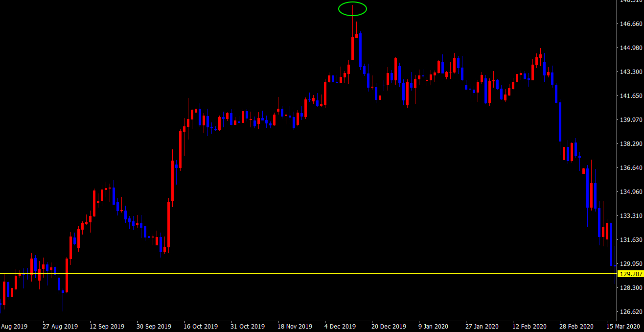Click the 12 Sep 2019 date label
The width and height of the screenshot is (644, 332).
coord(107,327)
